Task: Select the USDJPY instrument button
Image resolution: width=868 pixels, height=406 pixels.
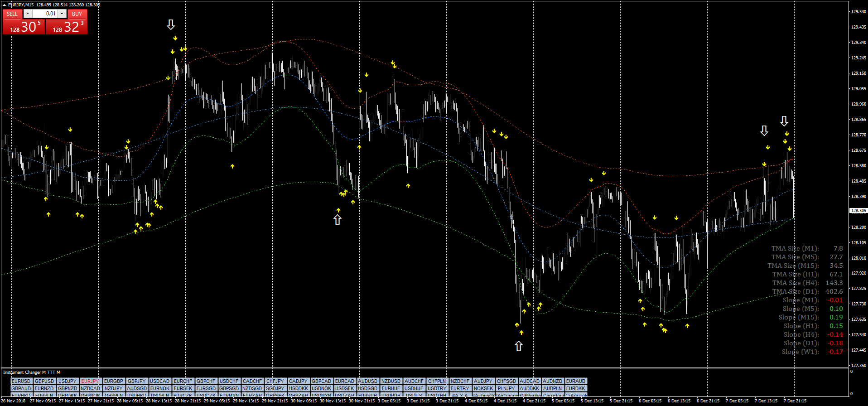Action: 68,381
